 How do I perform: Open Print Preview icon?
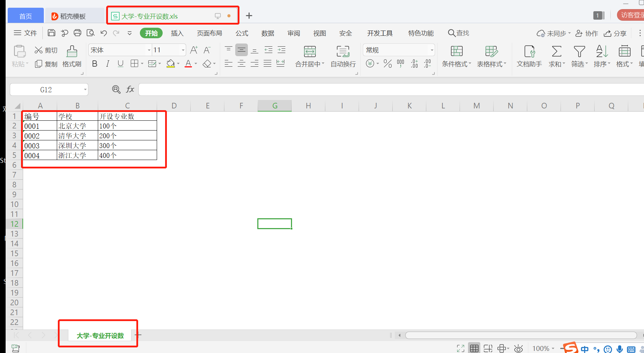click(x=90, y=33)
